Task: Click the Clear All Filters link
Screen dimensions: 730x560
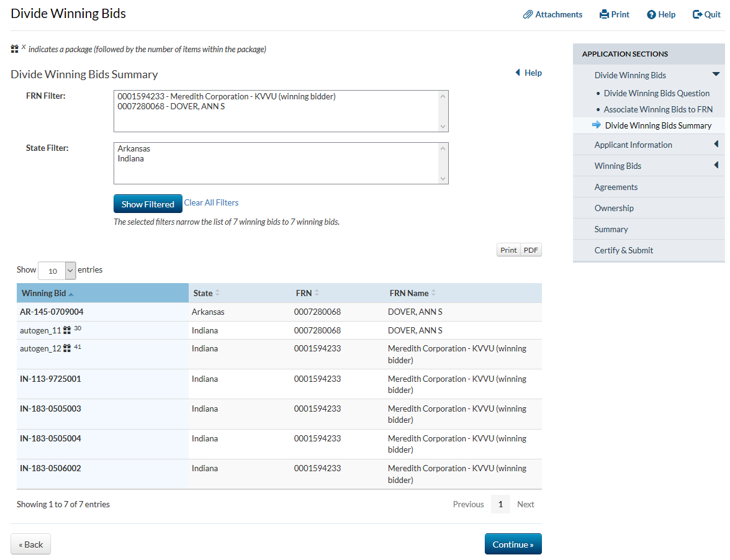Action: tap(211, 202)
